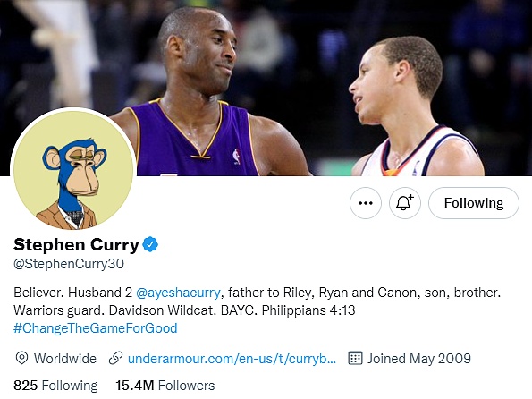532x399 pixels.
Task: Click the Joined May 2009 text
Action: pos(419,359)
